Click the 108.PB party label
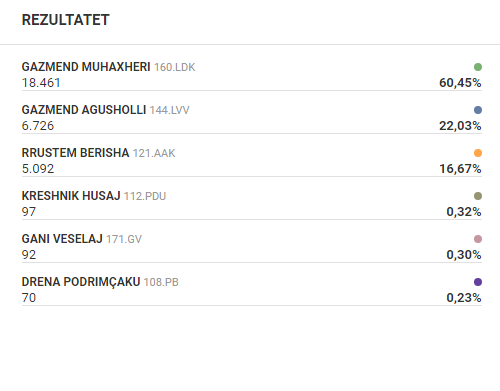The height and width of the screenshot is (391, 500). click(x=161, y=282)
